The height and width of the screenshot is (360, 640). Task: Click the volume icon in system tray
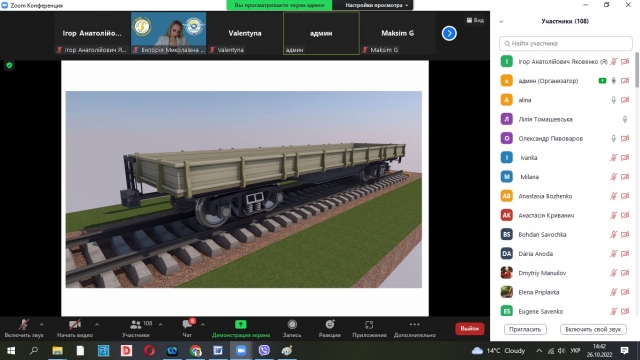tap(561, 351)
